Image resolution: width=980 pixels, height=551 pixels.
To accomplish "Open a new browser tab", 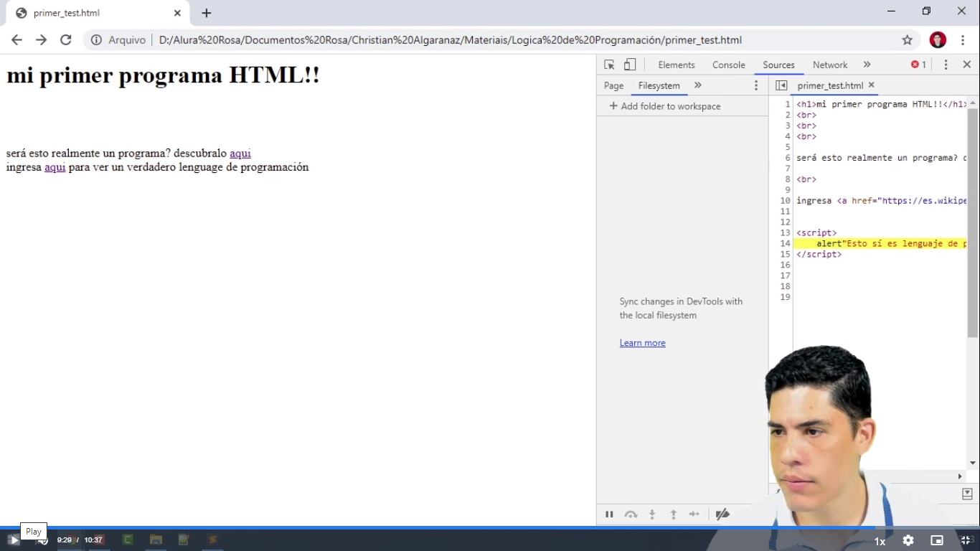I will [x=207, y=13].
